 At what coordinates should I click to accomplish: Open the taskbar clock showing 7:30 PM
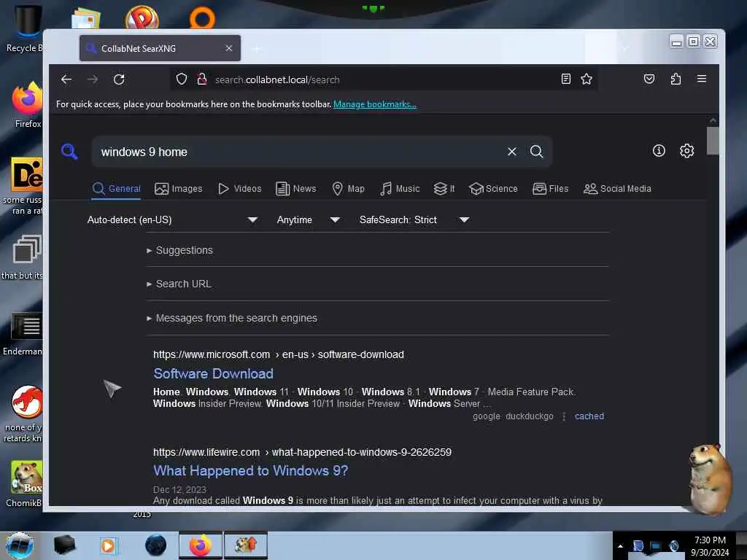710,546
